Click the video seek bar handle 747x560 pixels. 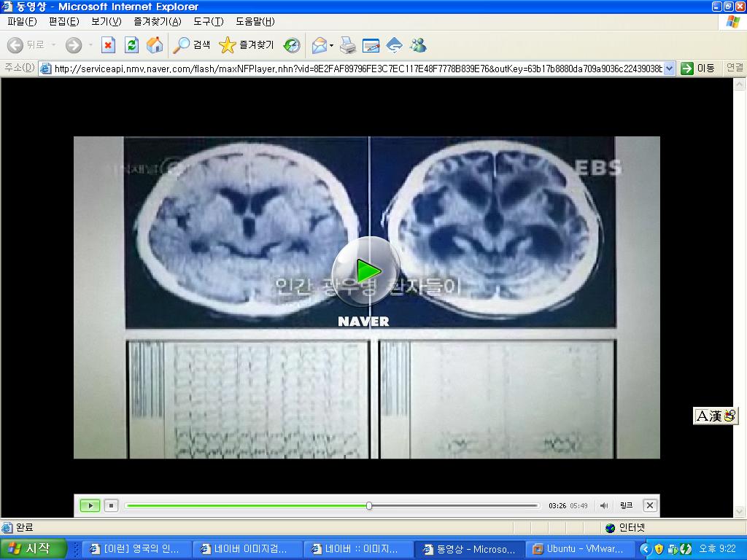point(369,505)
